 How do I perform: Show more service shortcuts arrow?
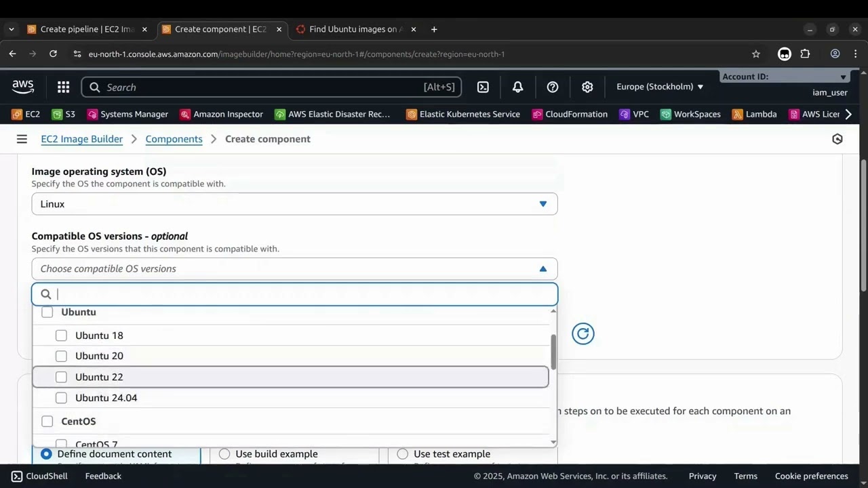point(848,114)
